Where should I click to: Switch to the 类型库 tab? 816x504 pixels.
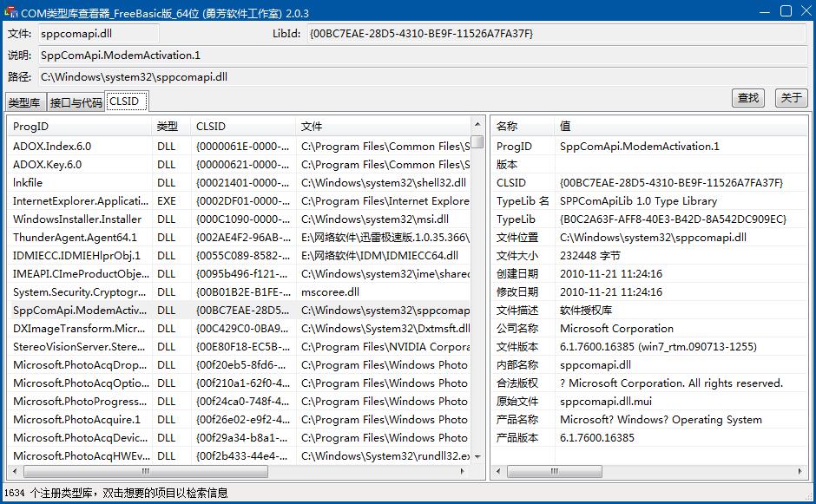coord(24,101)
